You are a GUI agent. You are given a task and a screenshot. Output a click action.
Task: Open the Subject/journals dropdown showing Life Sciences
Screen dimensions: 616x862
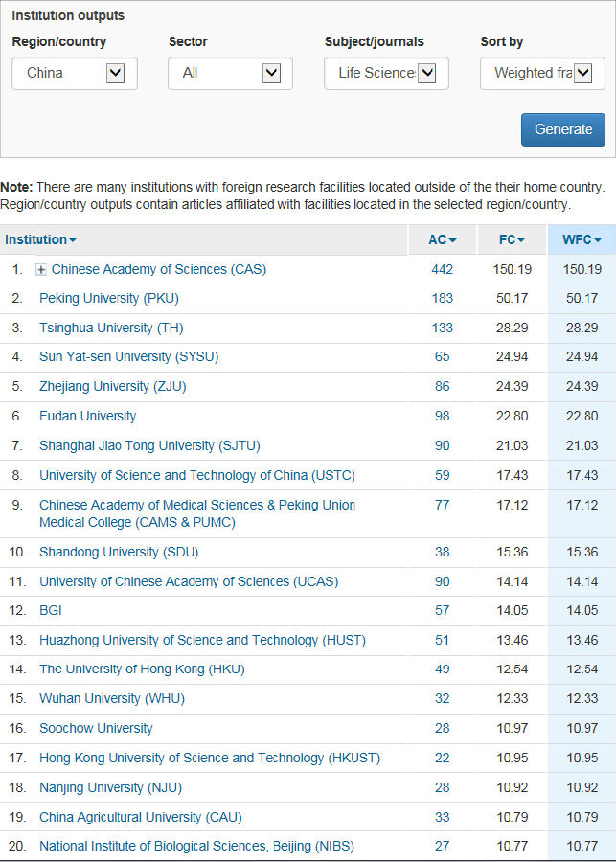click(x=387, y=73)
